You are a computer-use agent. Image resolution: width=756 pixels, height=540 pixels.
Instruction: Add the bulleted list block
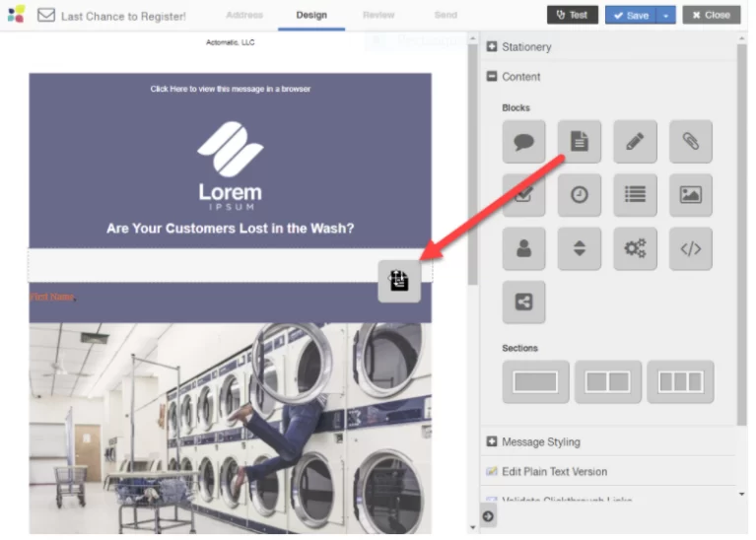pos(635,195)
